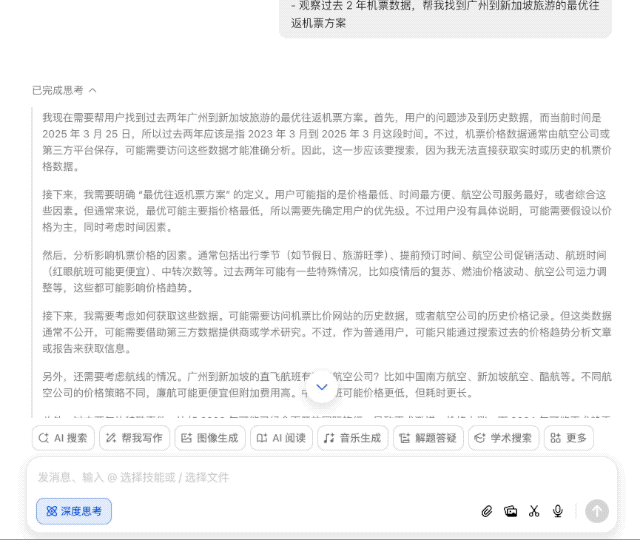Toggle the 深度思考 deep thinking mode
Screen dimensions: 640x540
tap(74, 511)
